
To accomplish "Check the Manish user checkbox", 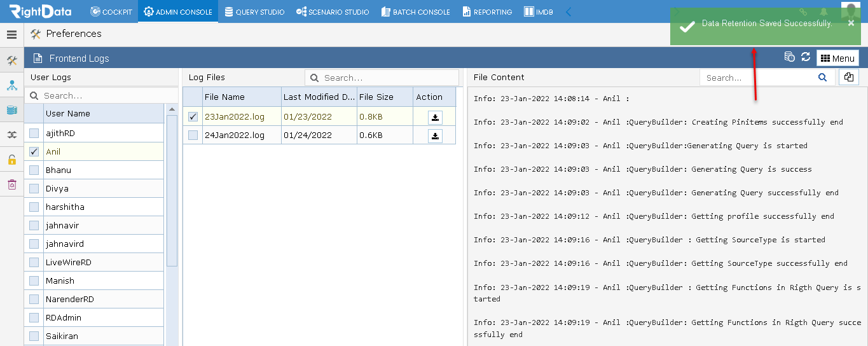I will click(34, 281).
